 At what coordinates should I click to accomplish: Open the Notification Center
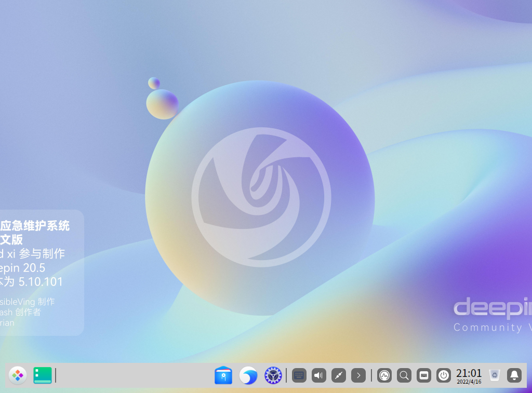(x=513, y=375)
